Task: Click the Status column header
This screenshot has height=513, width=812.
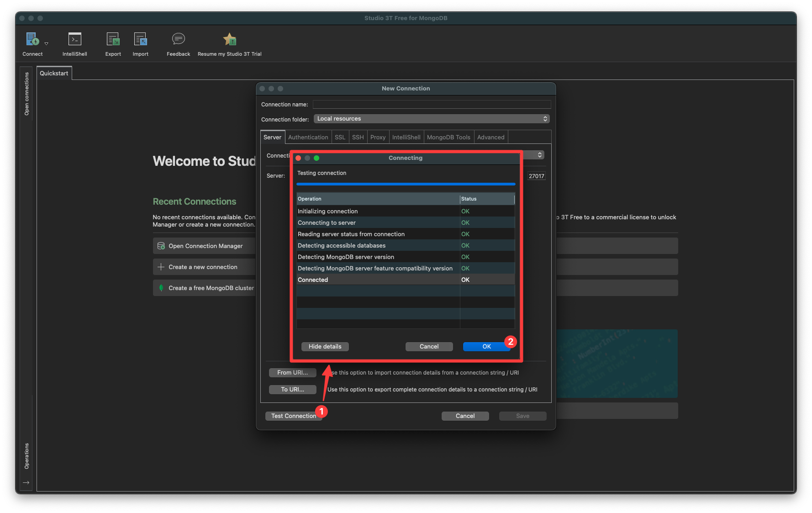Action: [x=487, y=199]
